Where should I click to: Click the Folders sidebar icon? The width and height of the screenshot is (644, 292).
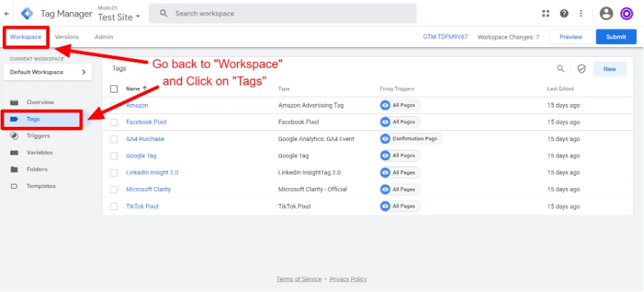(x=14, y=170)
